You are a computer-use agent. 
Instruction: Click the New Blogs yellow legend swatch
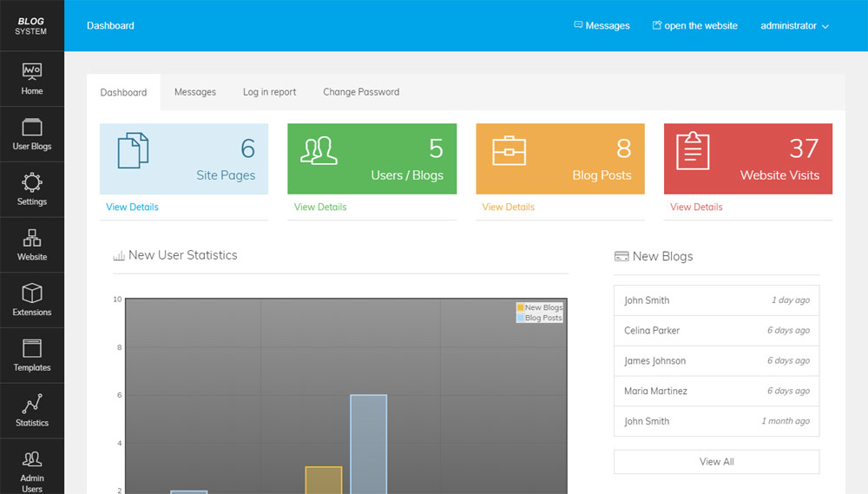point(521,307)
